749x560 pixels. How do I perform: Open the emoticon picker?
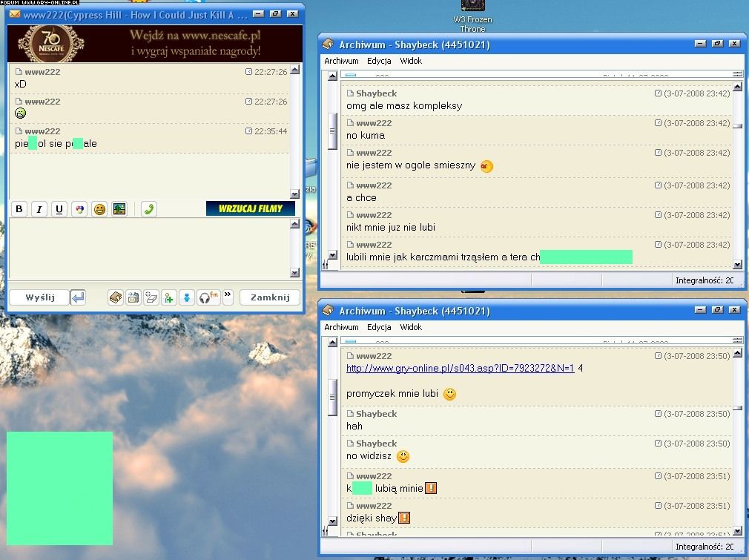click(99, 209)
